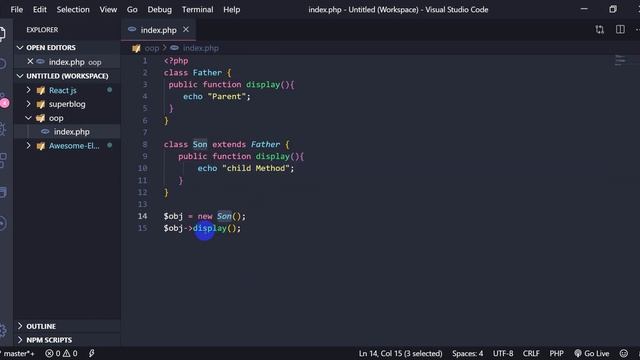Change line endings via CRLF
The width and height of the screenshot is (640, 360).
coord(531,353)
